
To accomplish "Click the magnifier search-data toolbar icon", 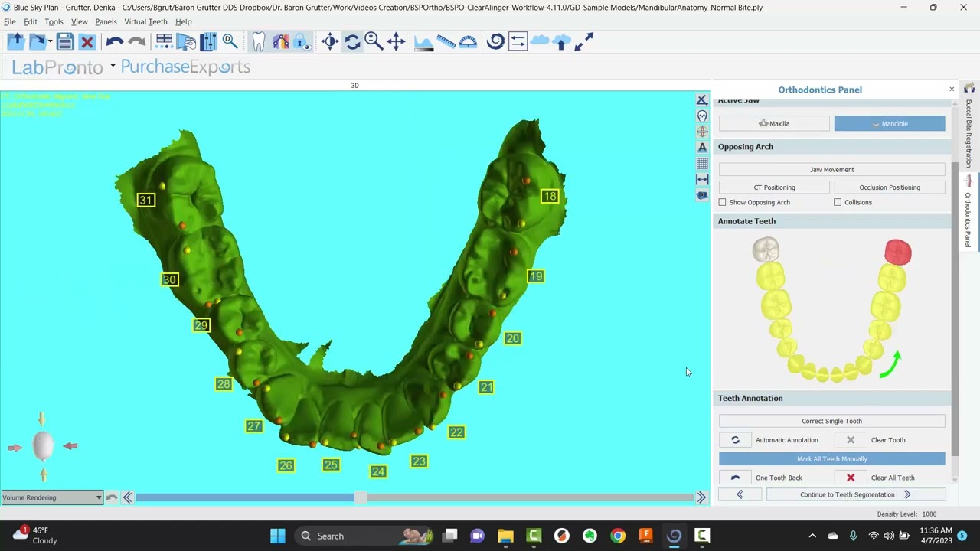I will pyautogui.click(x=230, y=41).
